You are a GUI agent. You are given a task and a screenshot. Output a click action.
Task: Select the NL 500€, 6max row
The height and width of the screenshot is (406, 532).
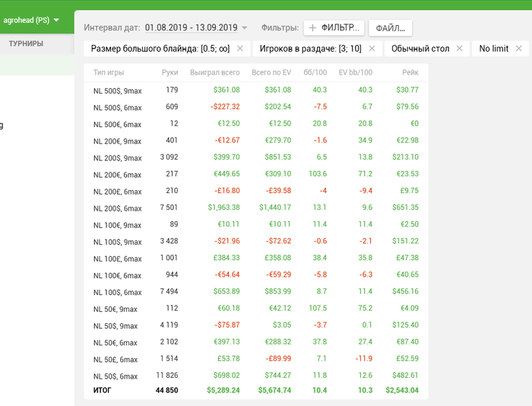[x=256, y=124]
